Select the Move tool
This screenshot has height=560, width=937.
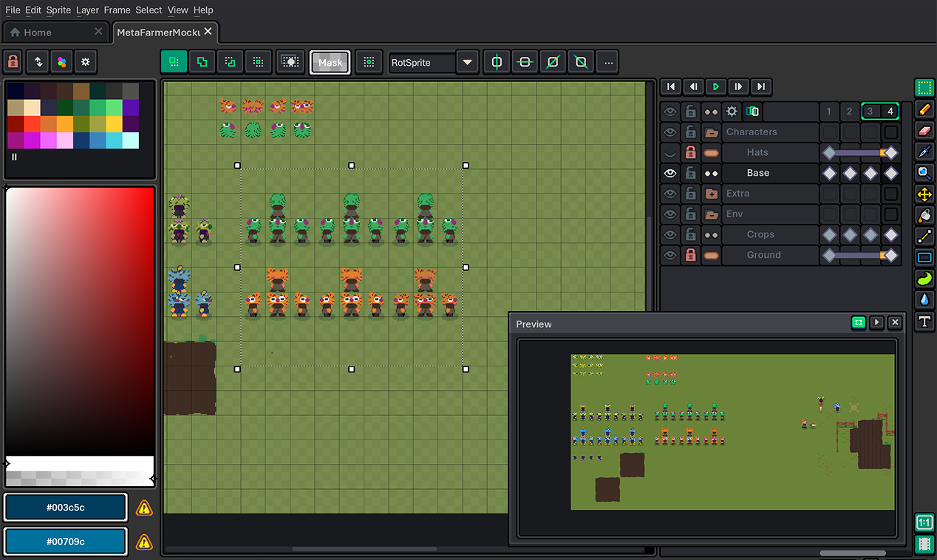pyautogui.click(x=924, y=194)
